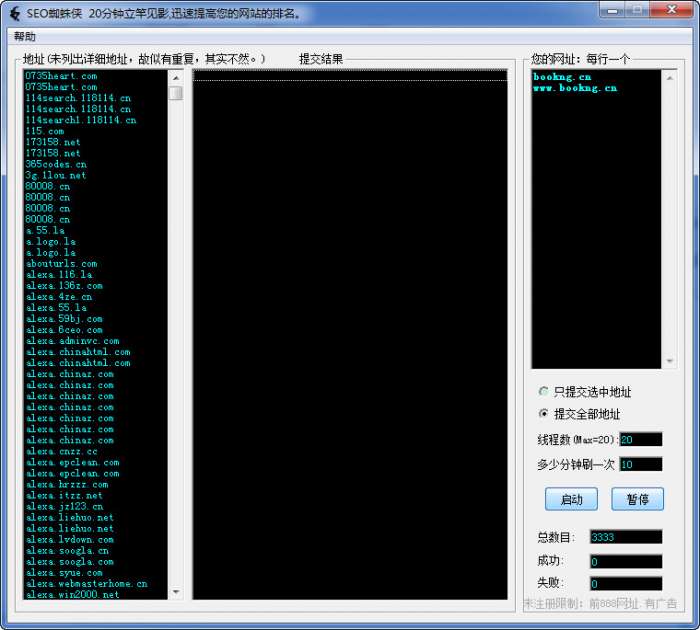Click the address list scrollbar thumb
Image resolution: width=700 pixels, height=630 pixels.
(176, 93)
